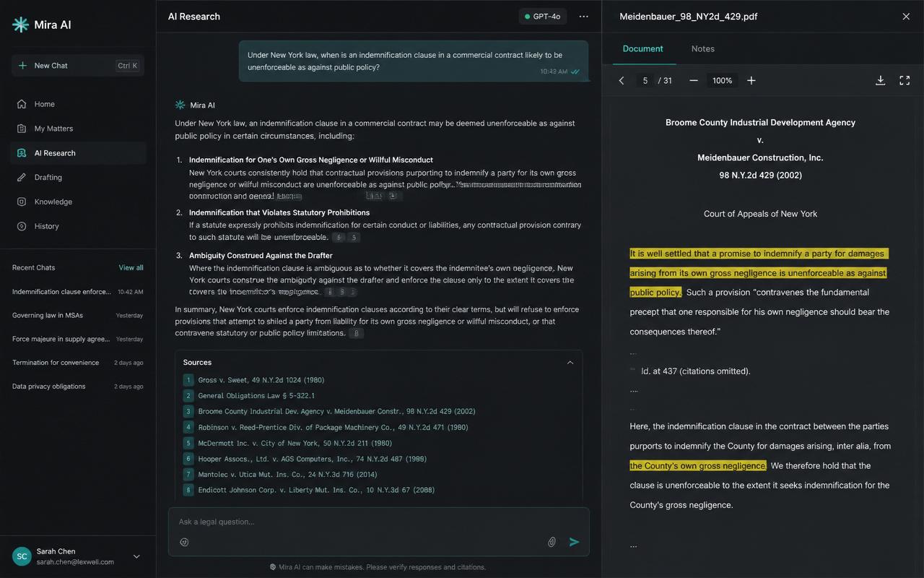Open 'Force majeure in supply agree...' chat
The width and height of the screenshot is (924, 578).
pyautogui.click(x=78, y=339)
